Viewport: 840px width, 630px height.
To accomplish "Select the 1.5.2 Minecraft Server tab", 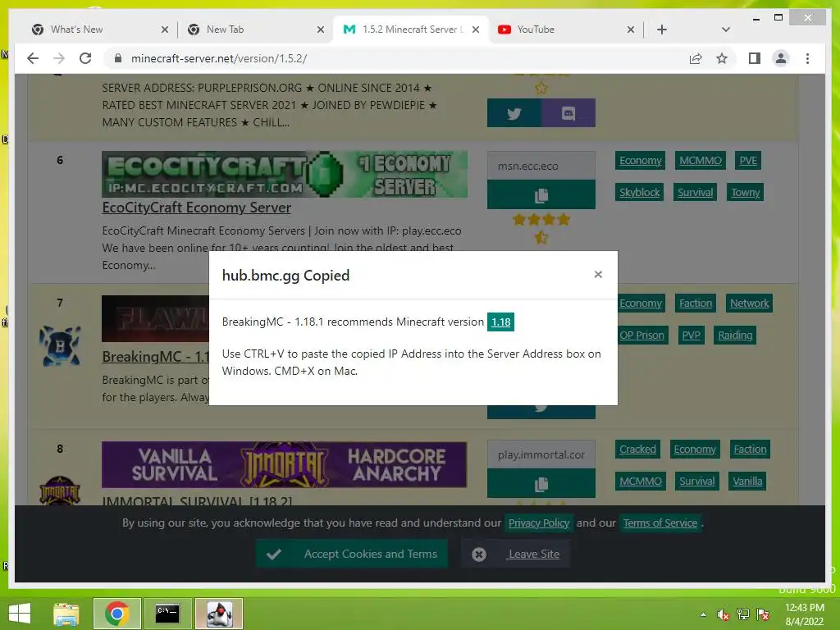I will (410, 30).
